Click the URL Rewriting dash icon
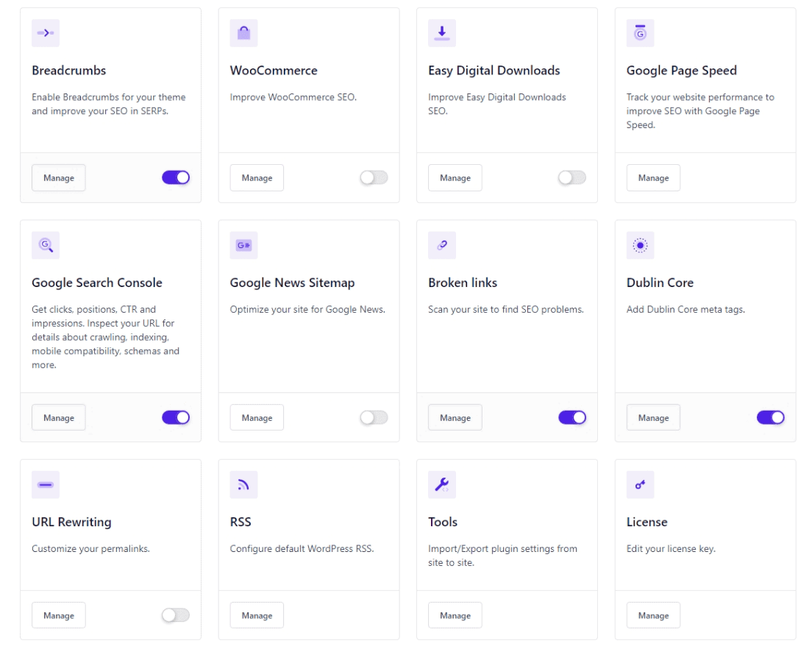Image resolution: width=812 pixels, height=666 pixels. pos(46,485)
